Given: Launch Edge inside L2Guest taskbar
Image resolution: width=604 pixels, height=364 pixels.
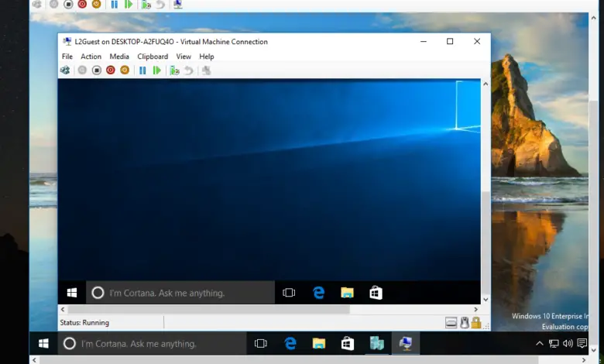Looking at the screenshot, I should coord(318,293).
